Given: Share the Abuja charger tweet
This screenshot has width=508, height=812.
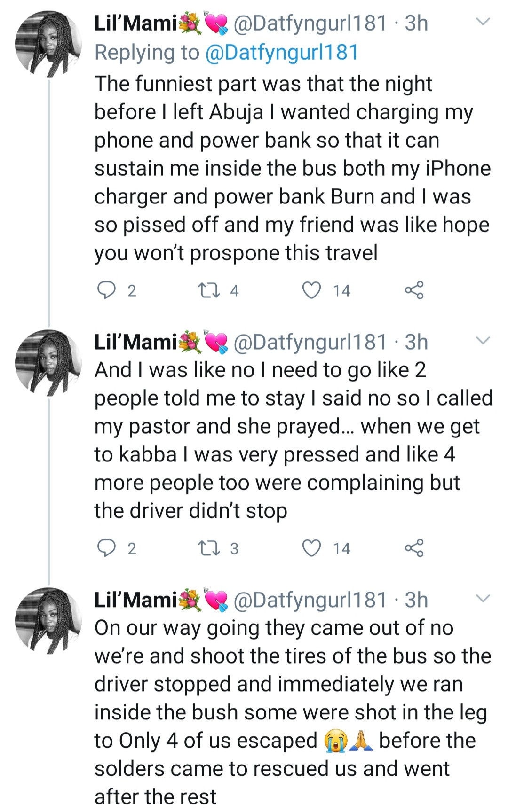Looking at the screenshot, I should [414, 290].
